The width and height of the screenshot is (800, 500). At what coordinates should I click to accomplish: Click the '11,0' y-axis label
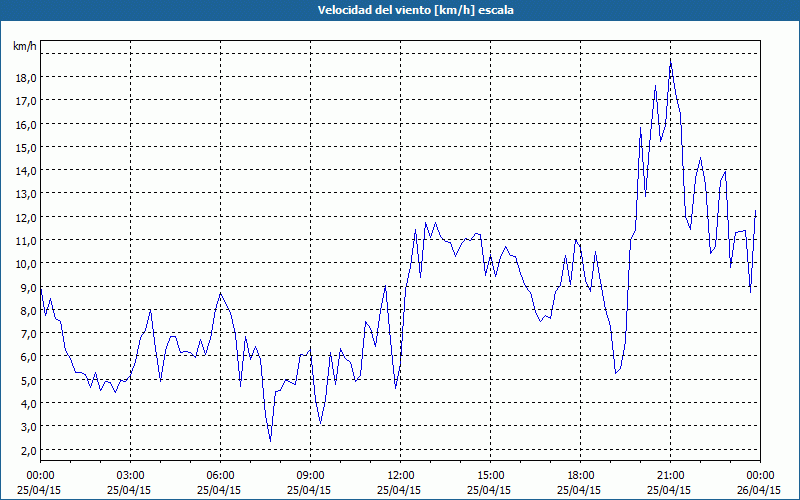tap(26, 241)
